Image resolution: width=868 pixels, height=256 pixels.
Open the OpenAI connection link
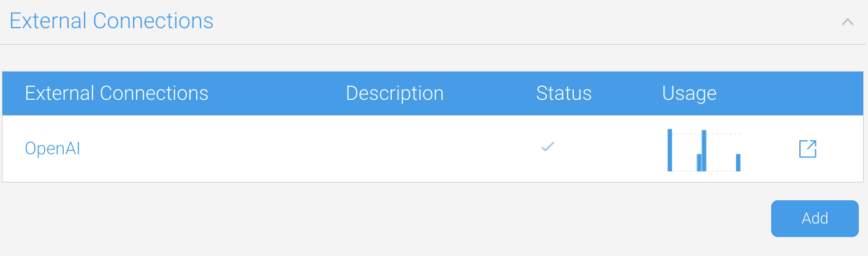tap(52, 149)
